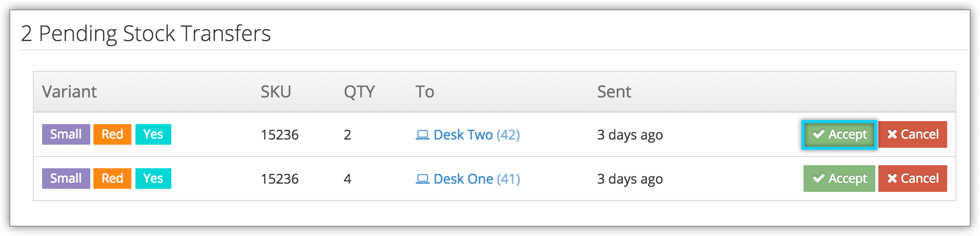Select the orange Red tag in first row
Viewport: 980px width, 236px height.
(112, 134)
